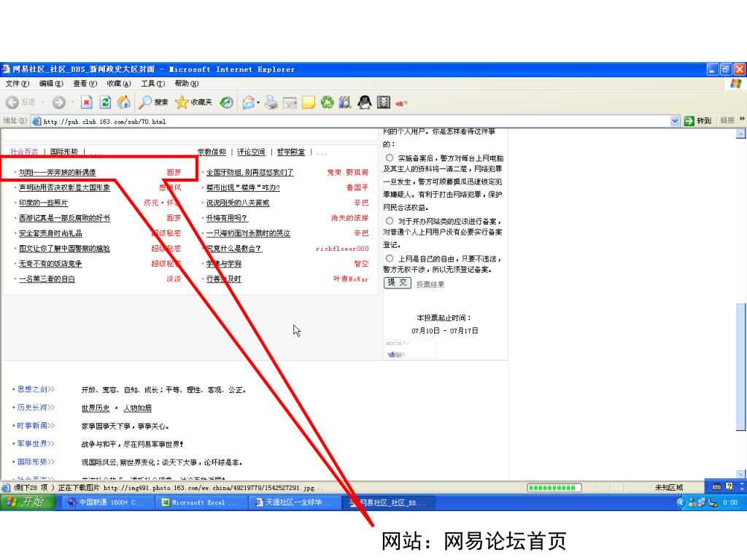The width and height of the screenshot is (747, 560).
Task: Switch to 宗教信仰 section tab
Action: coord(212,152)
